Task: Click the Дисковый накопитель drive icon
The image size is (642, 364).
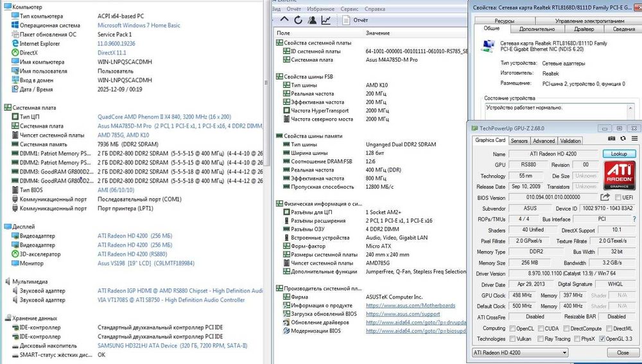Action: coord(15,346)
